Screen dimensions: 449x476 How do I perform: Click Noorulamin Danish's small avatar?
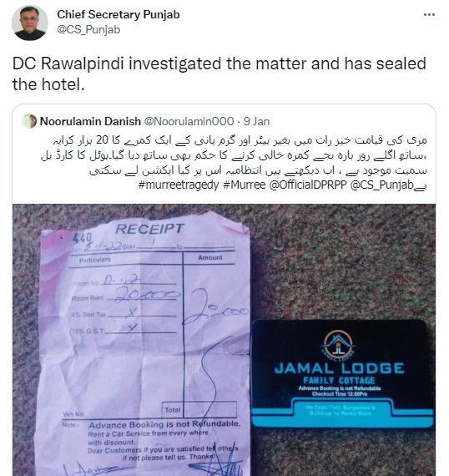pyautogui.click(x=29, y=121)
